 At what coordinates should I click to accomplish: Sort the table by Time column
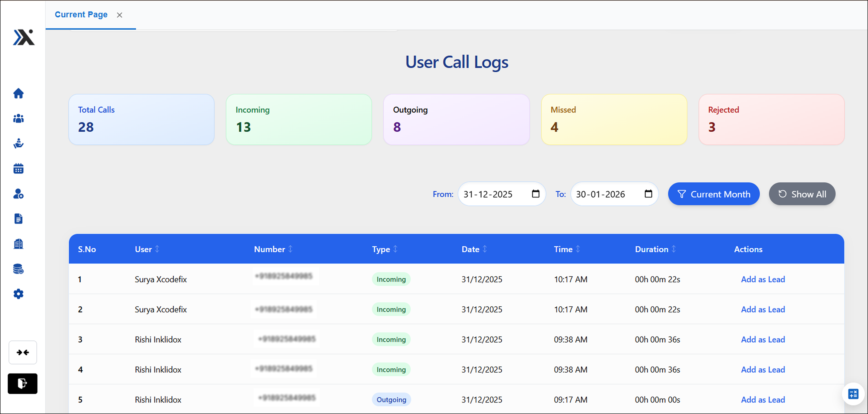[x=578, y=249]
